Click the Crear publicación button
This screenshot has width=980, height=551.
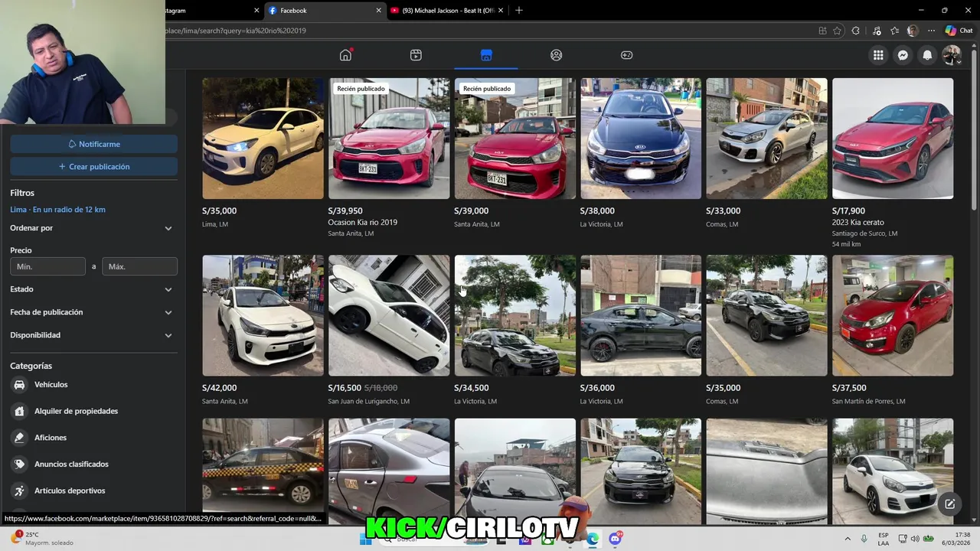coord(93,166)
